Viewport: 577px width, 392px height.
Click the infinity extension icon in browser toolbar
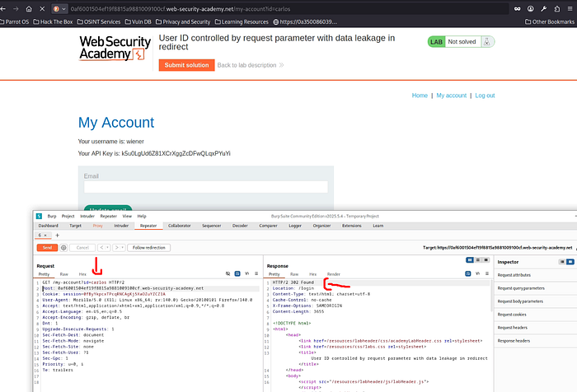[518, 9]
